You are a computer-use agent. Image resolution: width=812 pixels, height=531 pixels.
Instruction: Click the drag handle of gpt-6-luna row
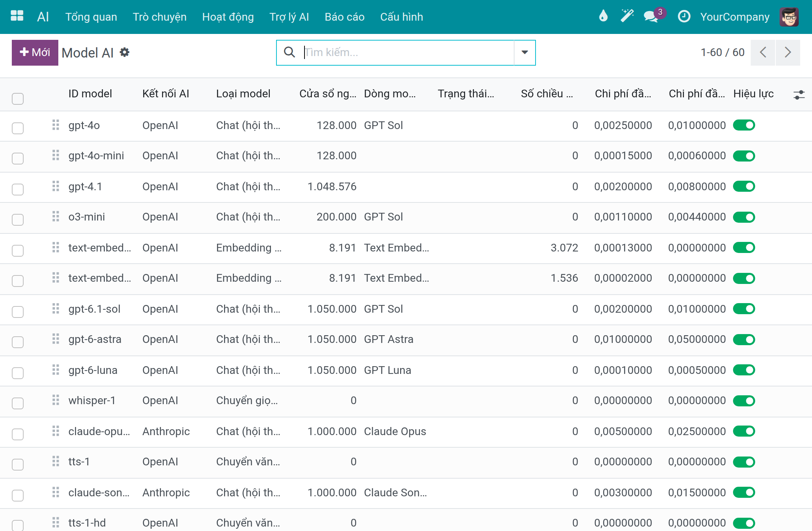[56, 370]
